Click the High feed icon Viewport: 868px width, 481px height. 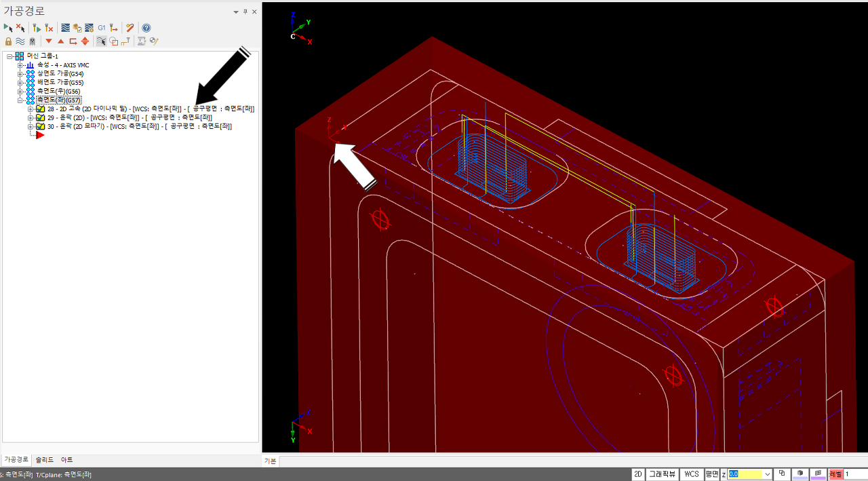coord(114,28)
